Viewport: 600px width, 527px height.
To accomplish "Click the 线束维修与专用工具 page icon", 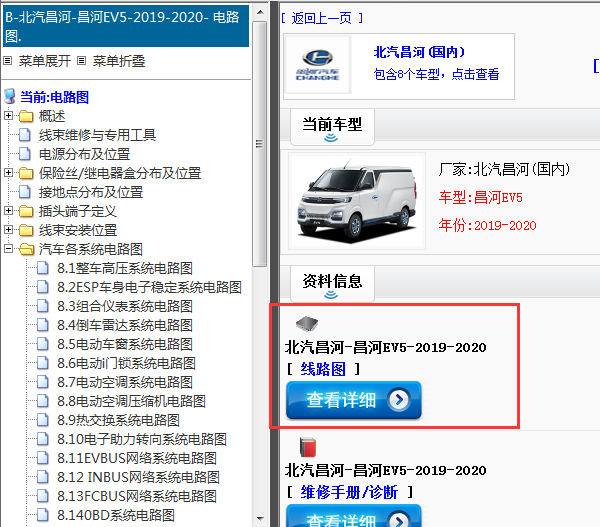I will coord(25,135).
